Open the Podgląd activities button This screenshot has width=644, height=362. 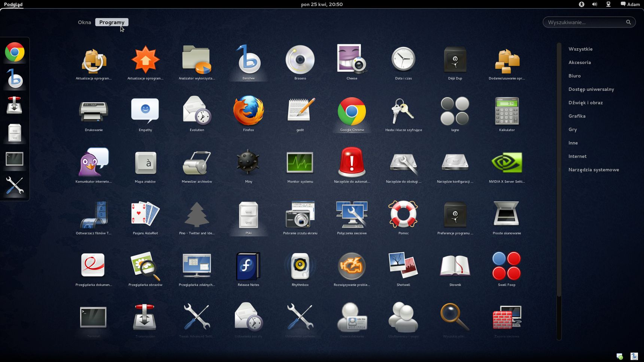click(13, 4)
